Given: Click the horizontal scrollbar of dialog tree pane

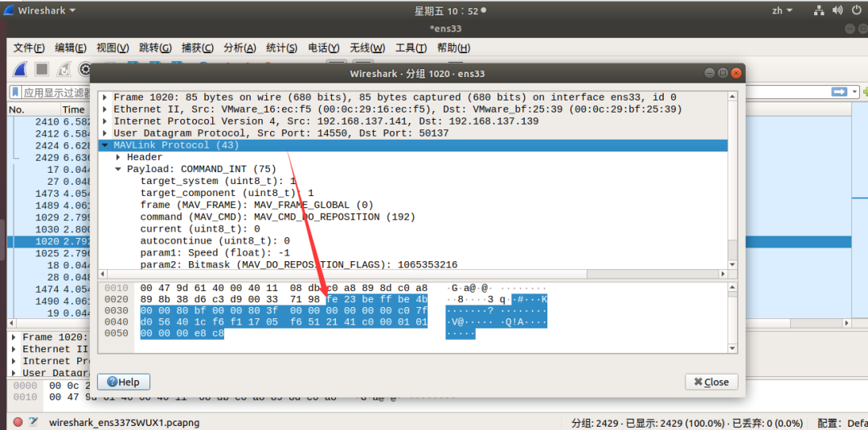Looking at the screenshot, I should (412, 275).
